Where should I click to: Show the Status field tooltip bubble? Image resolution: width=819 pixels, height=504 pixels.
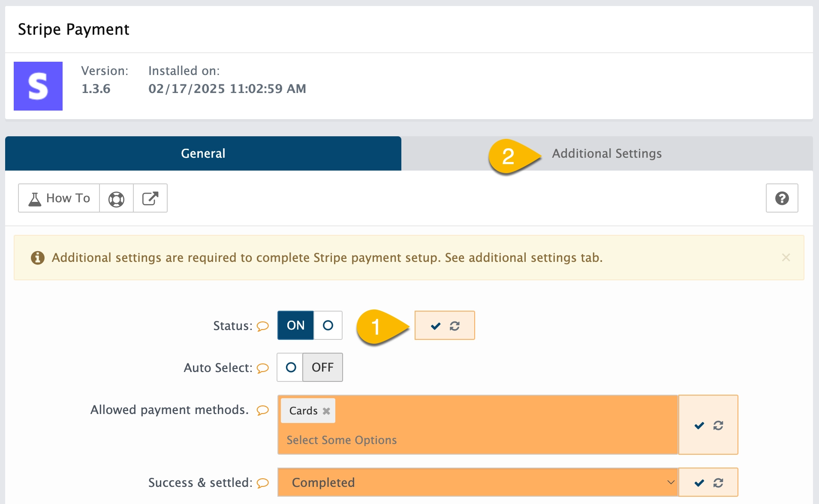[262, 326]
